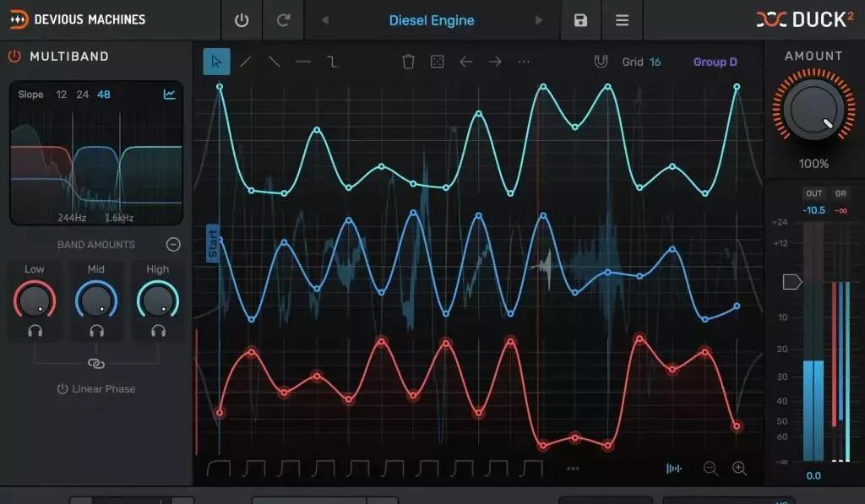Image resolution: width=865 pixels, height=504 pixels.
Task: Toggle the Multiband power button
Action: click(x=14, y=57)
